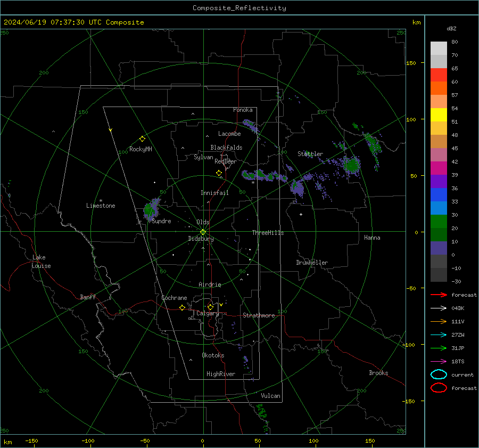Image resolution: width=479 pixels, height=448 pixels.
Task: Click the Composite_Reflectivity title
Action: (240, 8)
